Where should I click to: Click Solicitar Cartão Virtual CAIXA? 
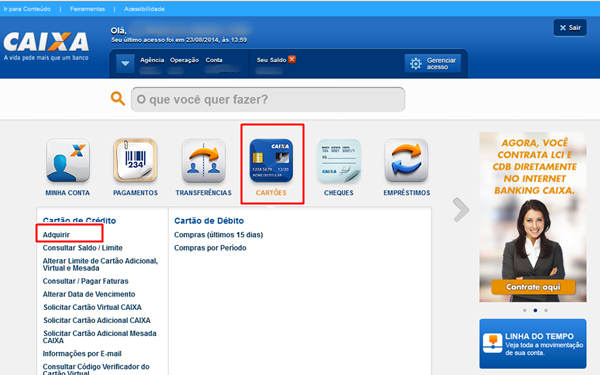92,307
